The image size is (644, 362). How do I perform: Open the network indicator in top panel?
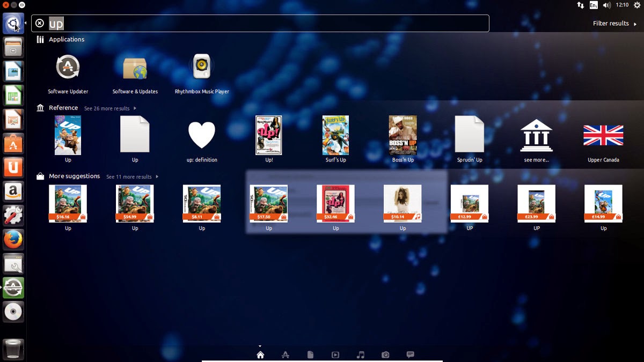pos(581,5)
